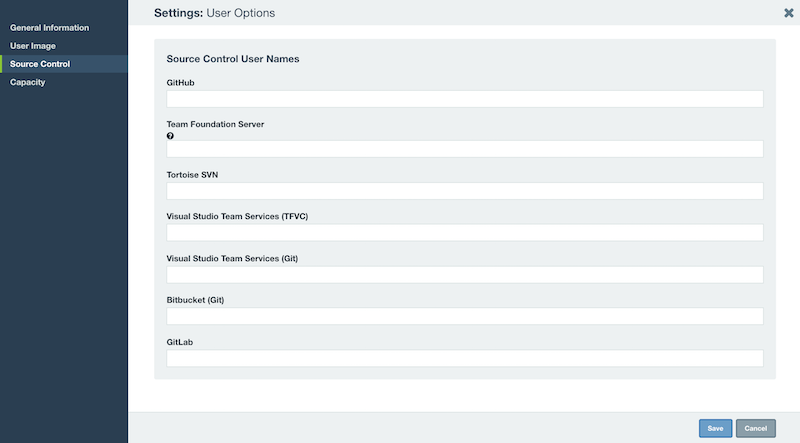Select the Visual Studio Team Services (TFVC) field
Screen dimensions: 800x443
[x=465, y=233]
